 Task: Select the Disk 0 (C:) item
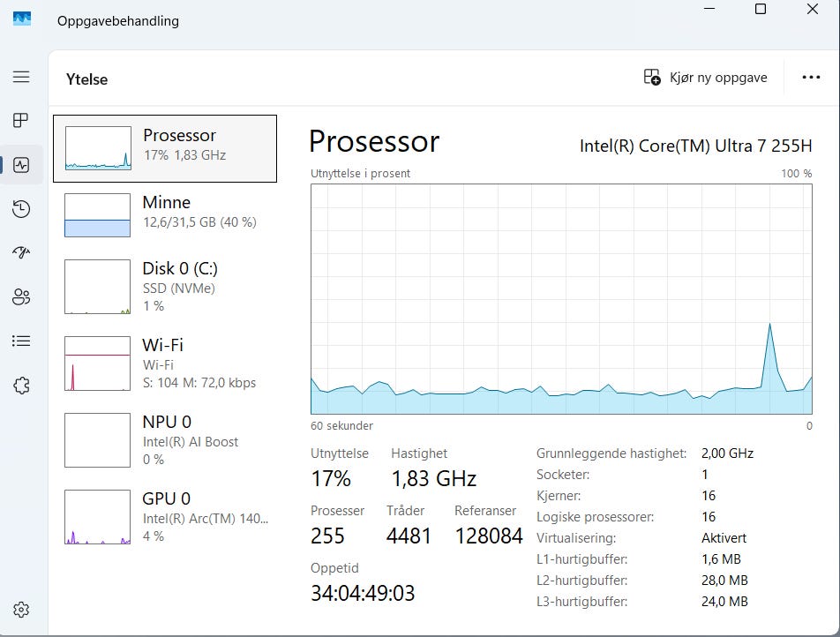(x=165, y=287)
